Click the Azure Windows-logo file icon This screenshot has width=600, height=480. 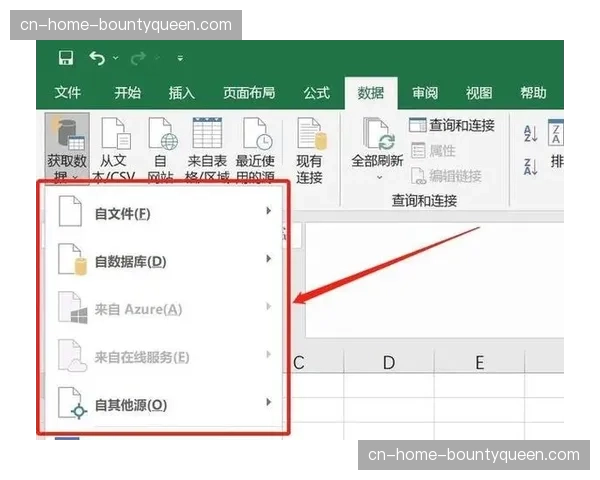pyautogui.click(x=72, y=307)
